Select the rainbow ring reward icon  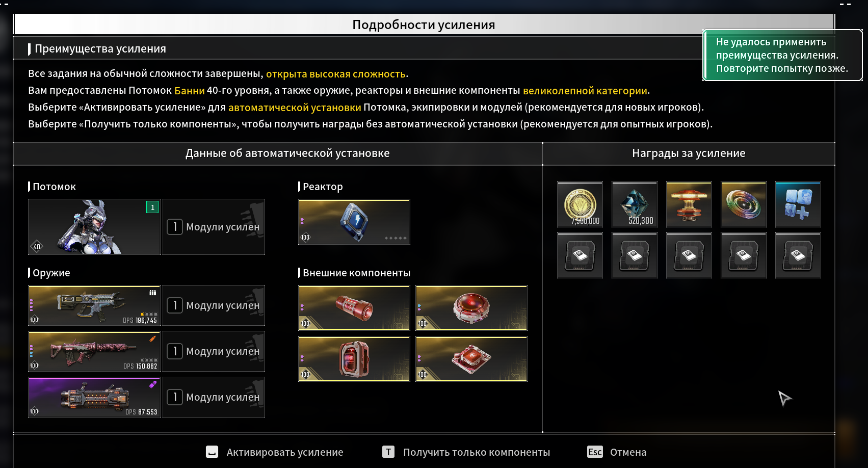tap(744, 204)
